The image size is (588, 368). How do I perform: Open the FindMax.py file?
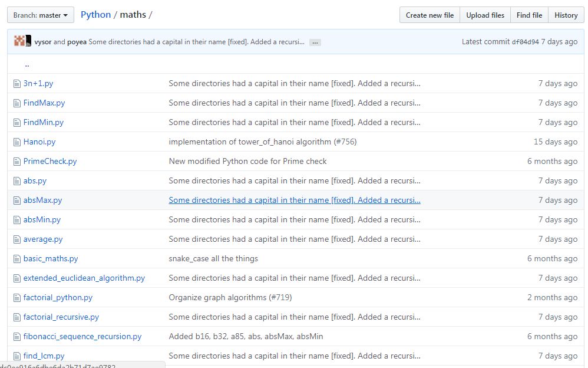[44, 103]
